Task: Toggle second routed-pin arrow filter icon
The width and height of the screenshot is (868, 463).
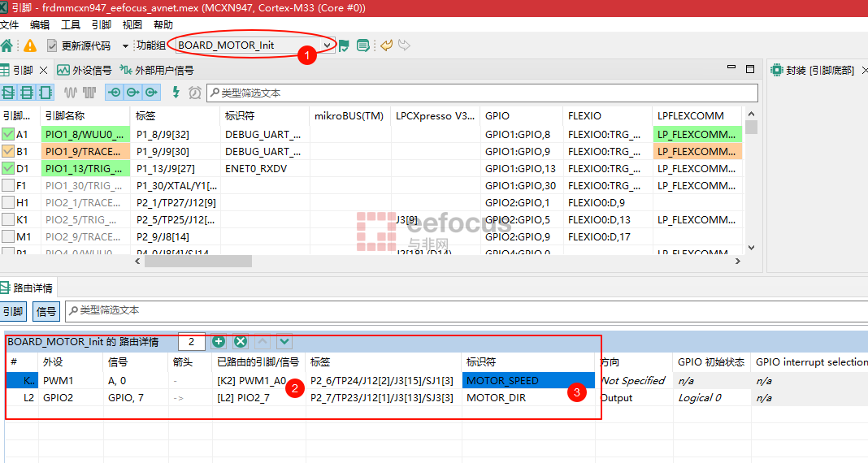Action: click(x=132, y=93)
